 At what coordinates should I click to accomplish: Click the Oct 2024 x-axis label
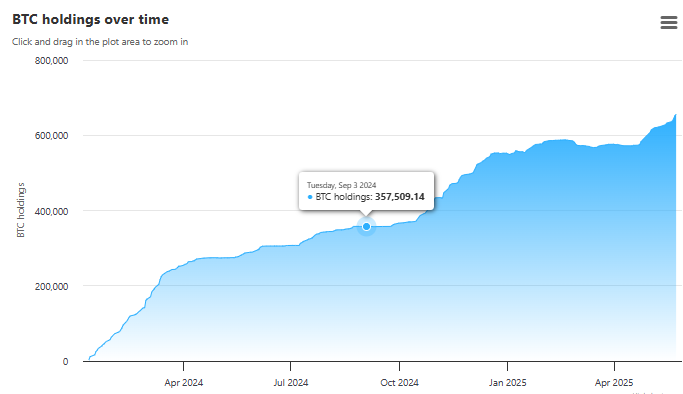tap(399, 383)
